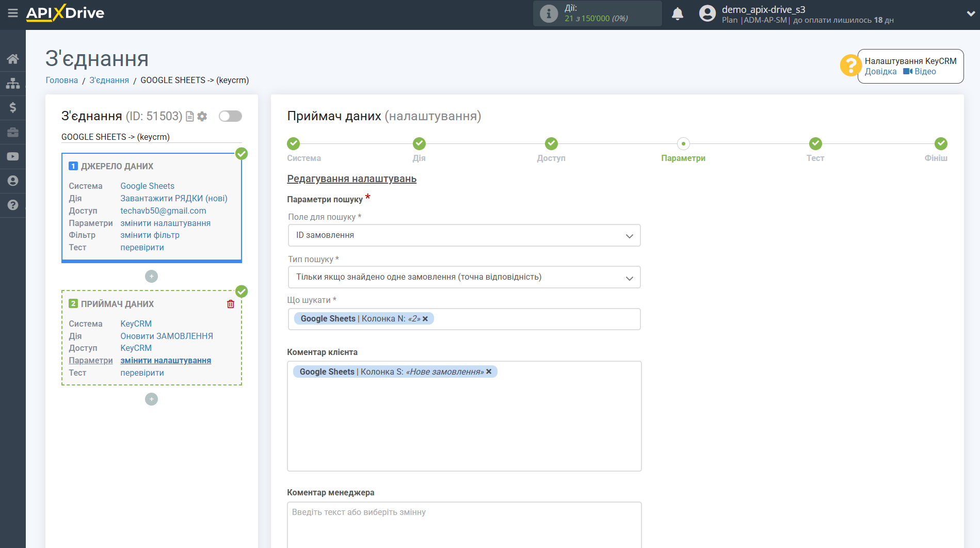Go to the Доступ step
This screenshot has height=548, width=980.
(x=551, y=144)
